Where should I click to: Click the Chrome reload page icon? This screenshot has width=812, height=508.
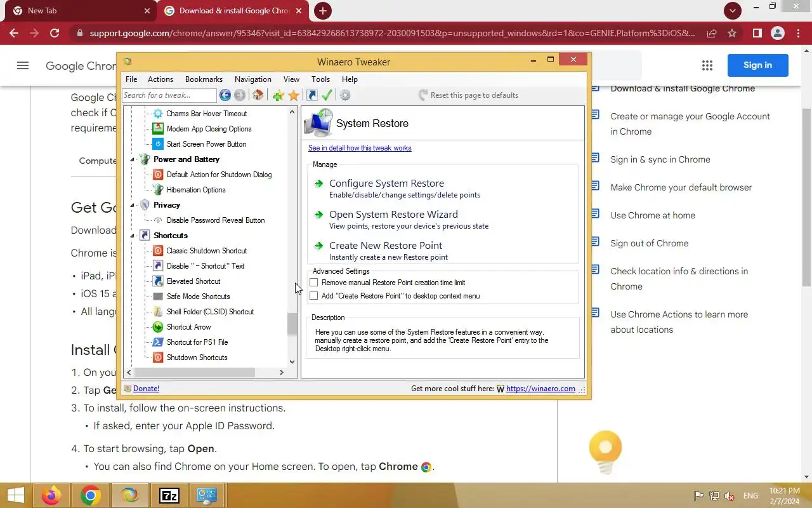(55, 33)
